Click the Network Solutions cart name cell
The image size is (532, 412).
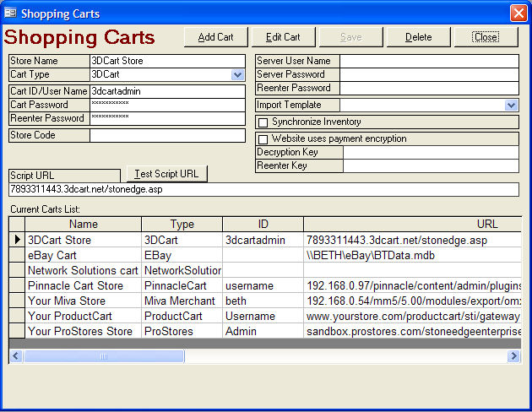83,271
